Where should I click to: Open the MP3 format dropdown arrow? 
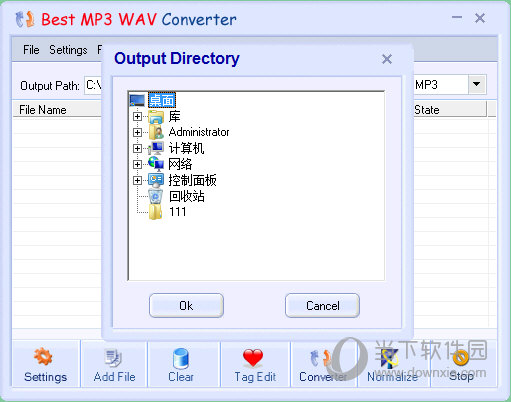pos(477,84)
